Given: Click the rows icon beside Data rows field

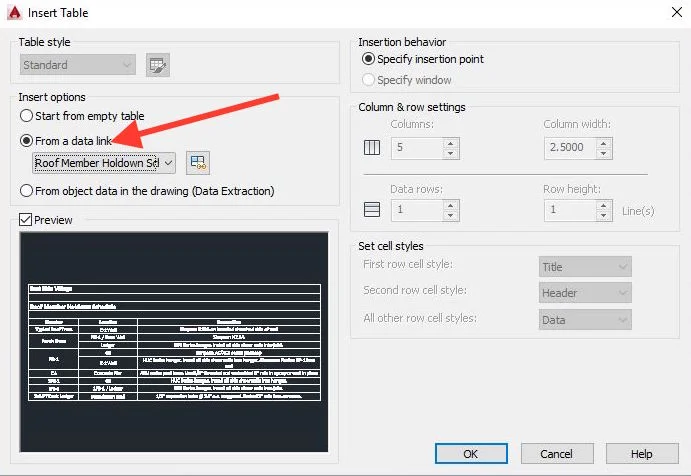Looking at the screenshot, I should coord(372,209).
